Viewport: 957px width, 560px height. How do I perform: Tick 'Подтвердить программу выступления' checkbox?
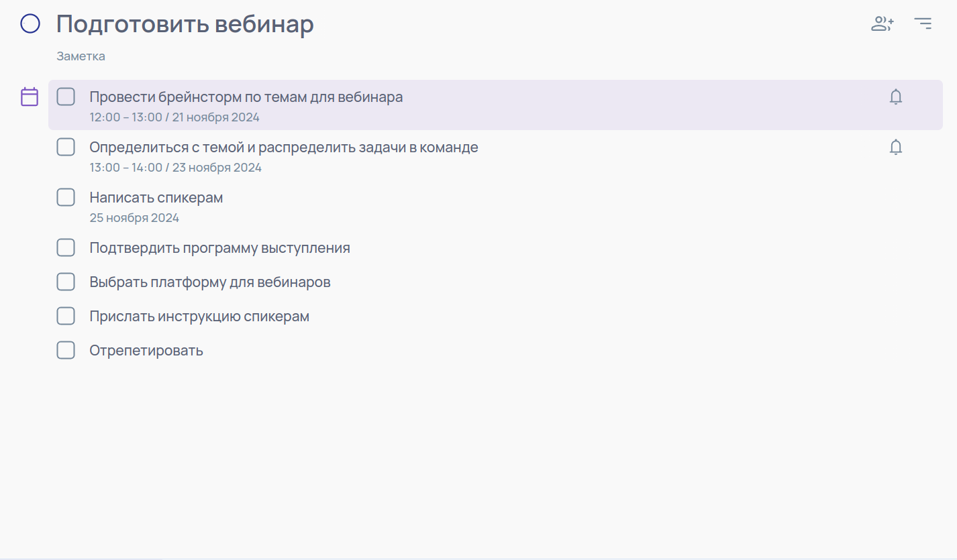pos(66,247)
